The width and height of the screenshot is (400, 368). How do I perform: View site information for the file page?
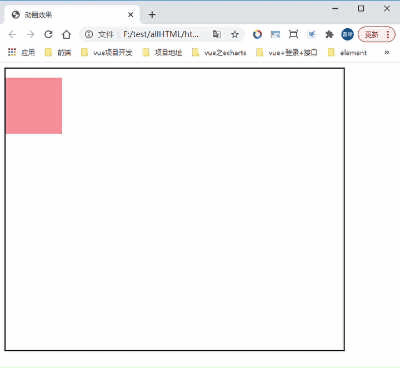(89, 34)
